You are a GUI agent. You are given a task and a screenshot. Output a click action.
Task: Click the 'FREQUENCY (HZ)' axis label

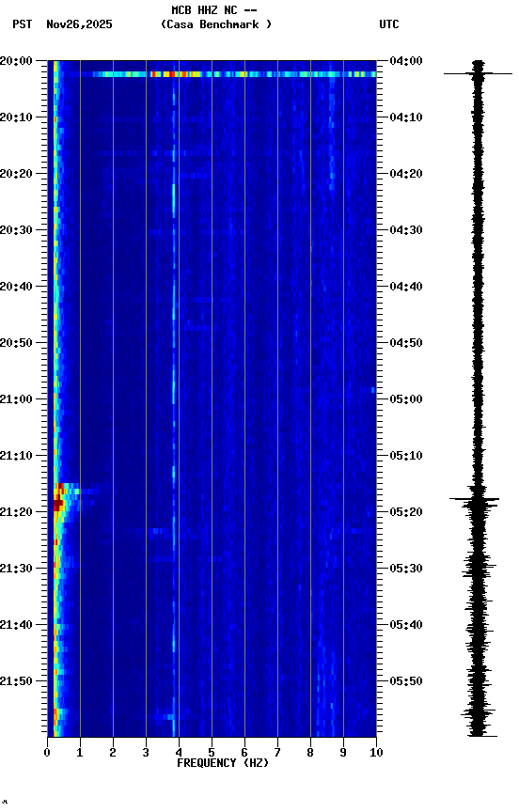pos(223,763)
